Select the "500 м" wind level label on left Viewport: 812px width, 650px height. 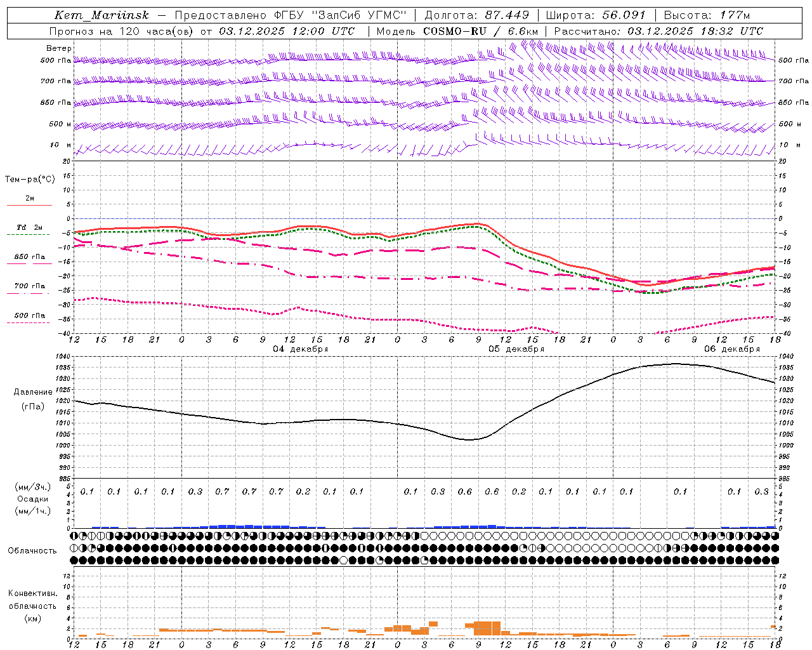(61, 124)
